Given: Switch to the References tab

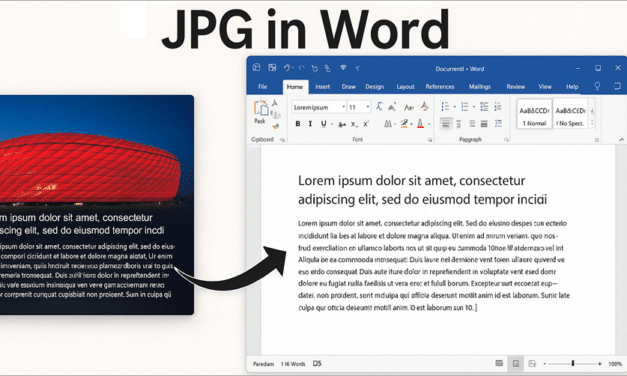Looking at the screenshot, I should (x=440, y=86).
